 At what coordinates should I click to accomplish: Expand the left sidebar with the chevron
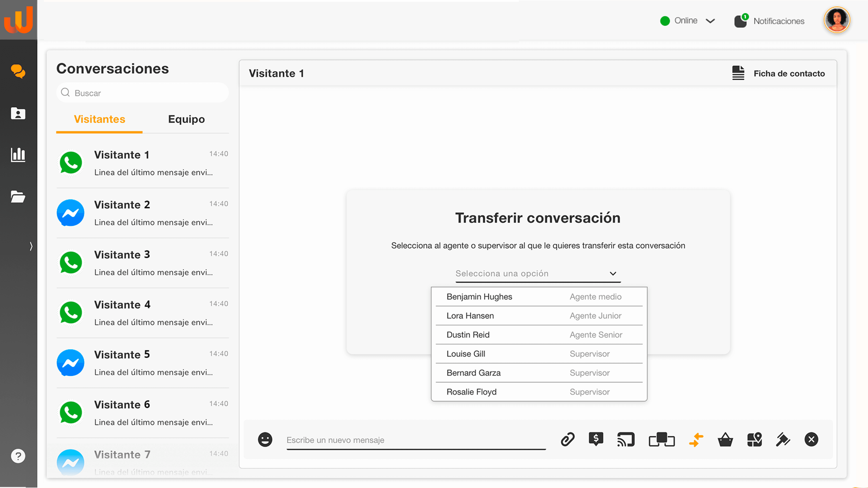[31, 246]
